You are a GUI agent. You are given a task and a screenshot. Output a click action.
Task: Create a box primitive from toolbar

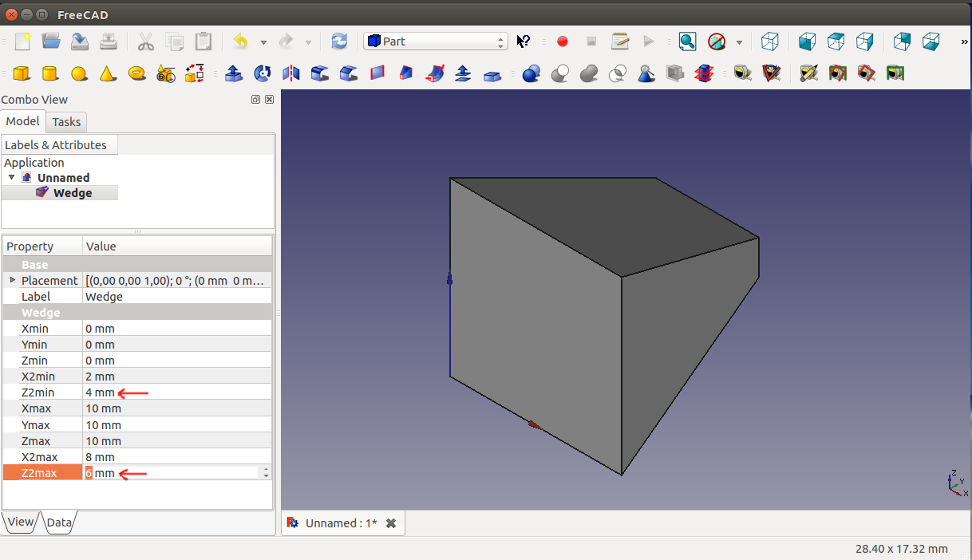point(22,73)
